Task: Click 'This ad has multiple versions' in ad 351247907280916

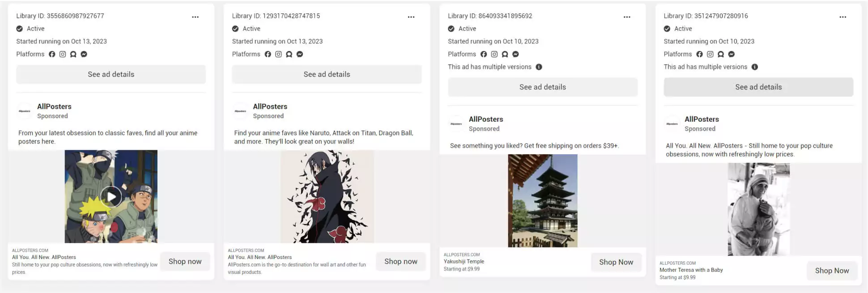Action: pos(706,67)
